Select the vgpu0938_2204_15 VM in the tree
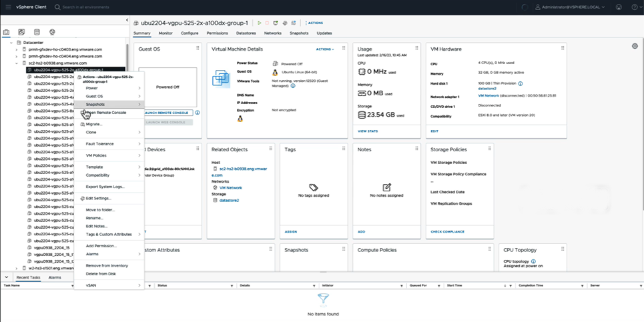The height and width of the screenshot is (322, 644). click(x=52, y=248)
